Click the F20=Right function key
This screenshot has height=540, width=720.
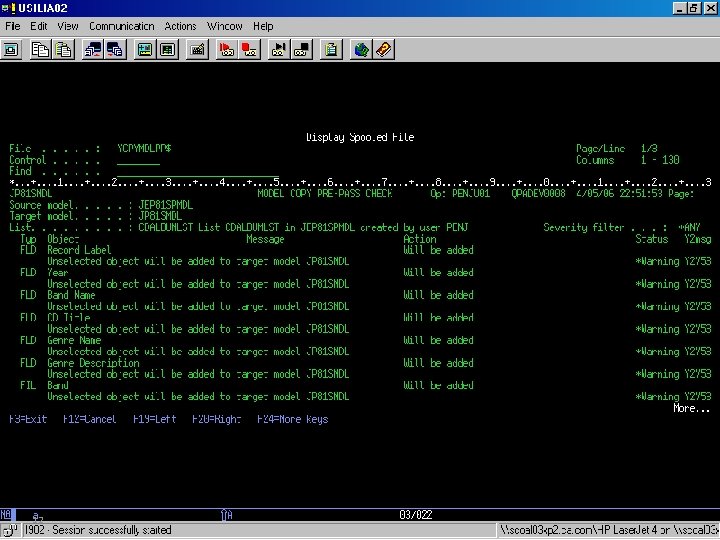tap(217, 419)
